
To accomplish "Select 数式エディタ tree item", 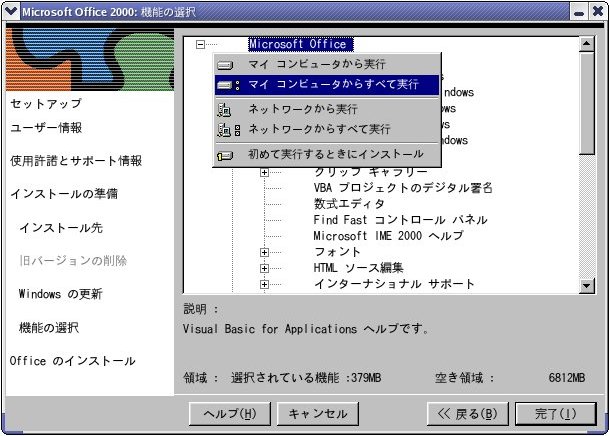I will point(349,204).
